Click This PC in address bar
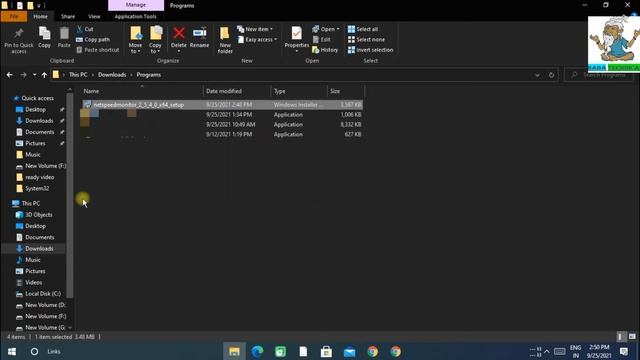Screen dimensions: 640x360 coord(78,75)
